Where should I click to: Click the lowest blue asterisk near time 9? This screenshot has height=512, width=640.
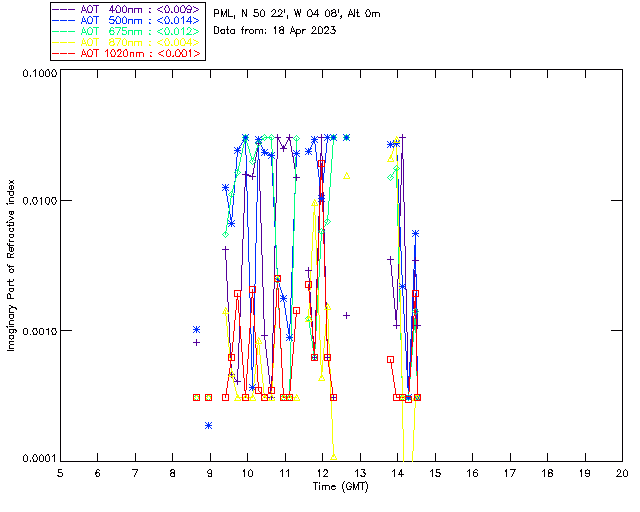208,425
